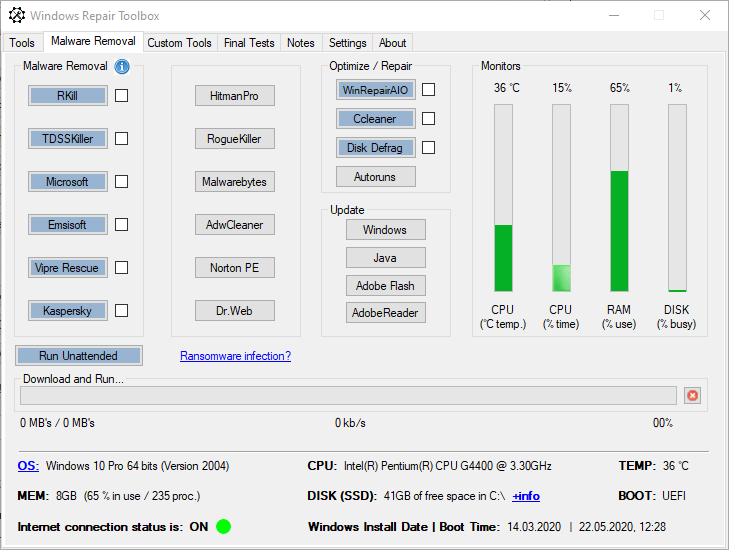Click the BOOT: UEFI text

click(x=652, y=496)
